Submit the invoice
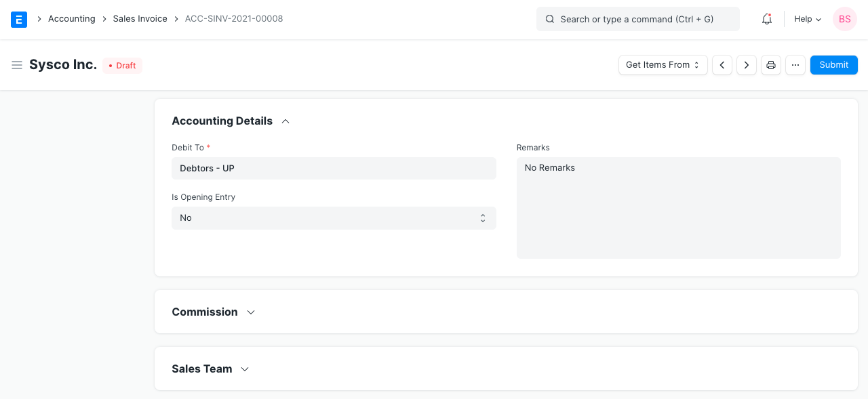 (x=833, y=64)
